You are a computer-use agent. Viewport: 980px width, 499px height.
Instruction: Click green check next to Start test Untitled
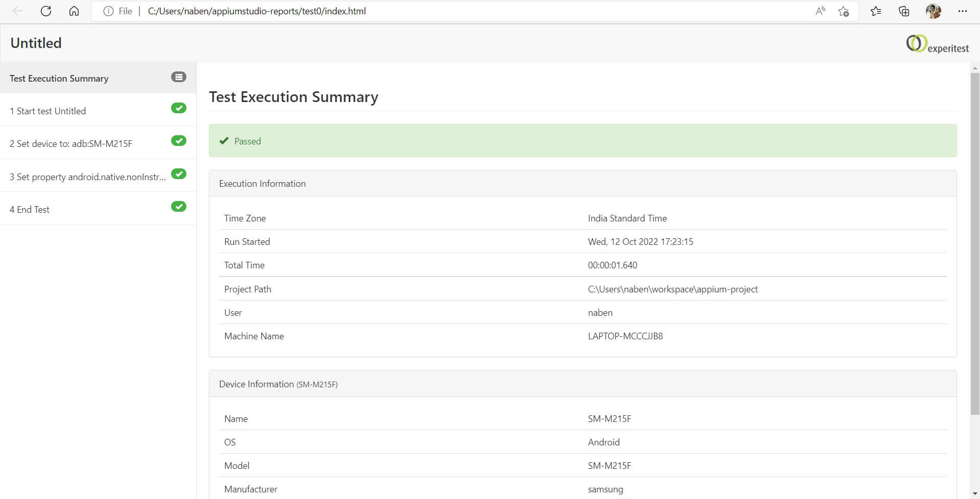click(178, 108)
